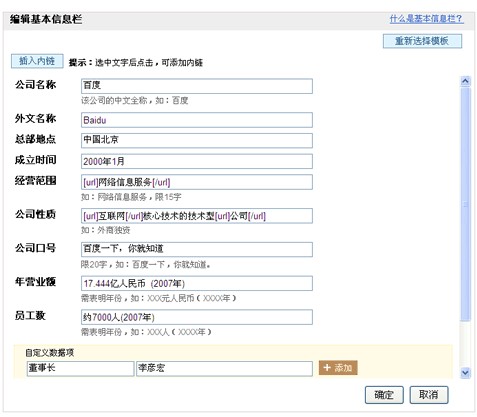
Task: Focus the 公司口号 field with 百度一下
Action: (197, 249)
